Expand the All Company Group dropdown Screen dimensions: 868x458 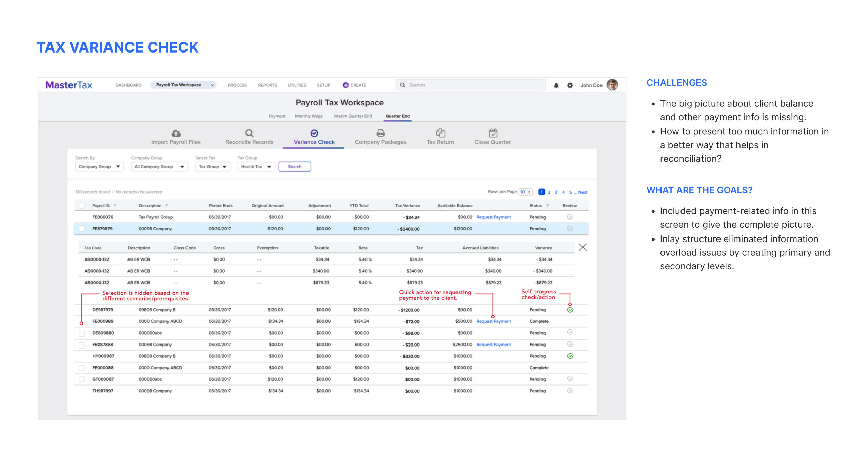(159, 167)
